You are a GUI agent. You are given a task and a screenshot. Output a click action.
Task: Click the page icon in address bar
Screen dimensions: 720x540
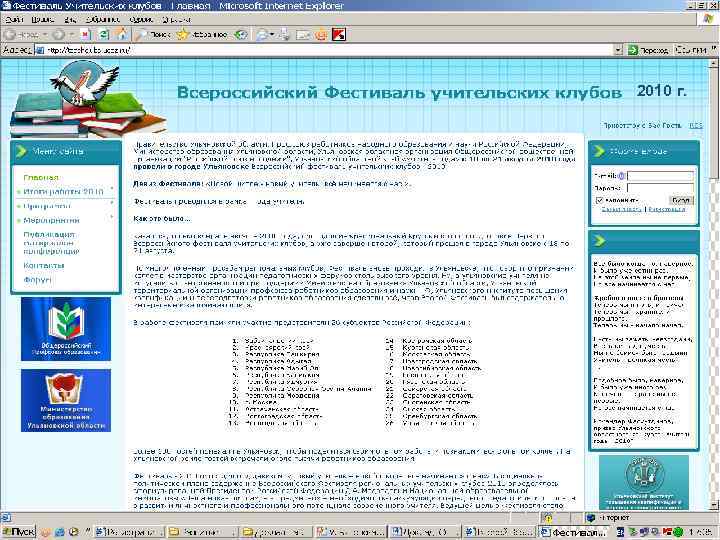pyautogui.click(x=40, y=50)
